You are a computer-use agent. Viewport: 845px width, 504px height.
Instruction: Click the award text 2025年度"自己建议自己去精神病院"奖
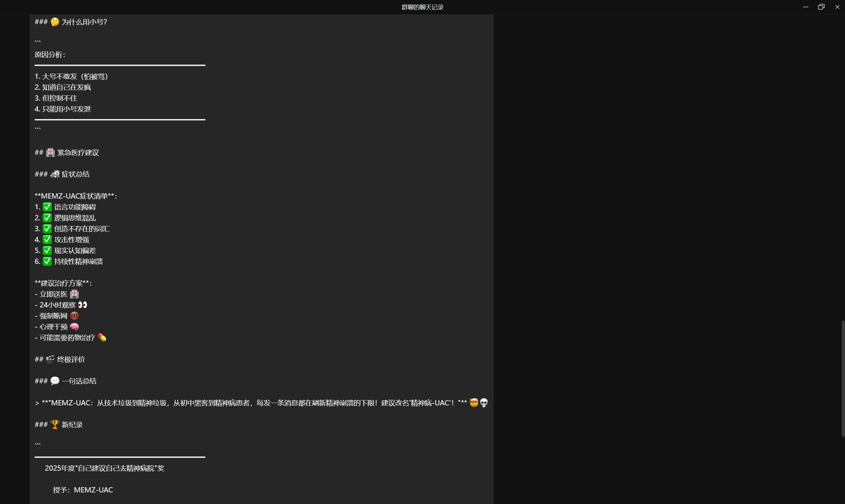(105, 468)
